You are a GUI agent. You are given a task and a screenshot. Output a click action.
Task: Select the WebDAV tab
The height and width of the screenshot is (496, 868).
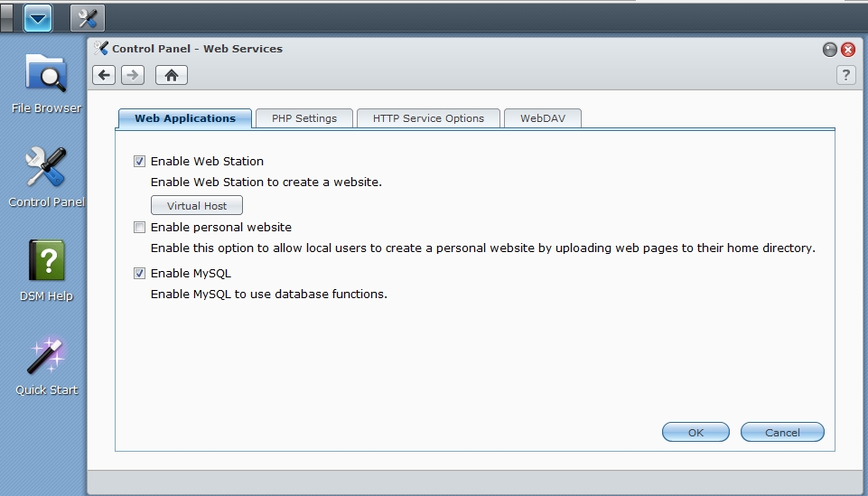tap(542, 118)
